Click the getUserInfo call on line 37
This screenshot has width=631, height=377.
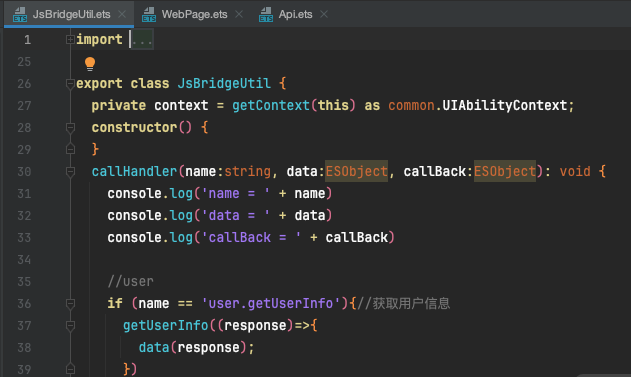[165, 325]
